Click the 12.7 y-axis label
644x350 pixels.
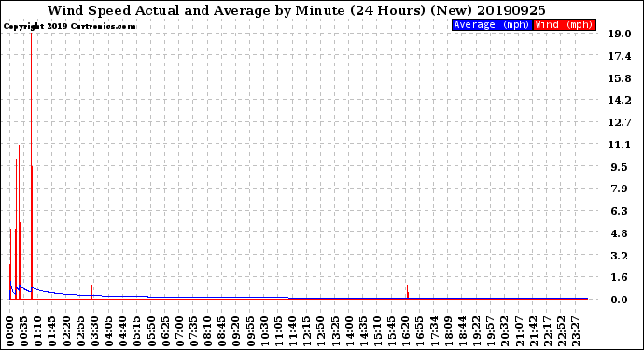point(619,122)
